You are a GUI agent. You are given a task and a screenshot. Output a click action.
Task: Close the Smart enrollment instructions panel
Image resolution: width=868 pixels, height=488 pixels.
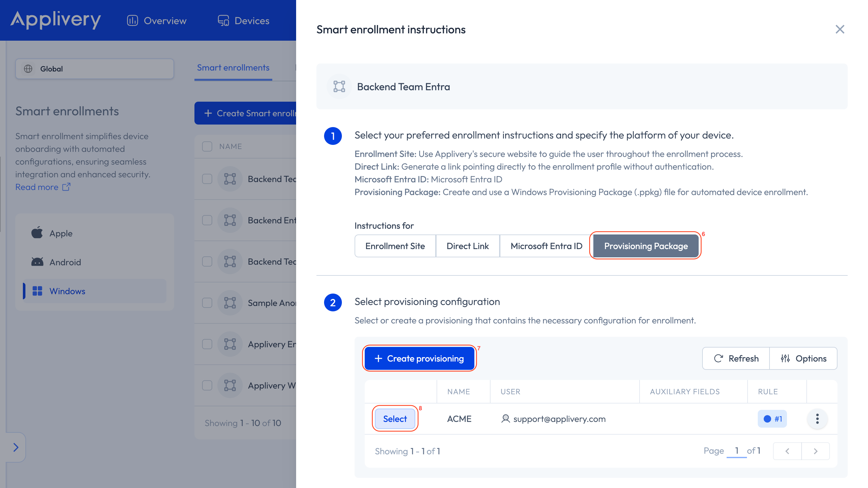point(840,29)
